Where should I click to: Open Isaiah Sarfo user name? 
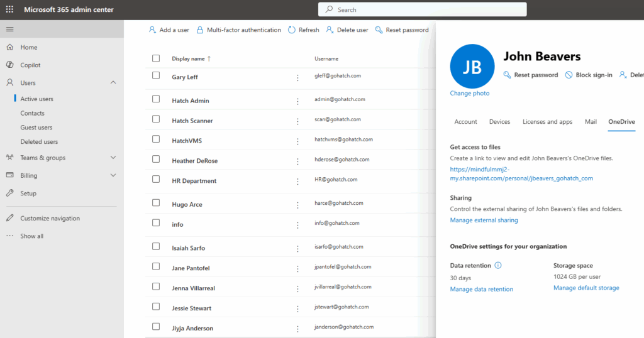click(x=188, y=248)
